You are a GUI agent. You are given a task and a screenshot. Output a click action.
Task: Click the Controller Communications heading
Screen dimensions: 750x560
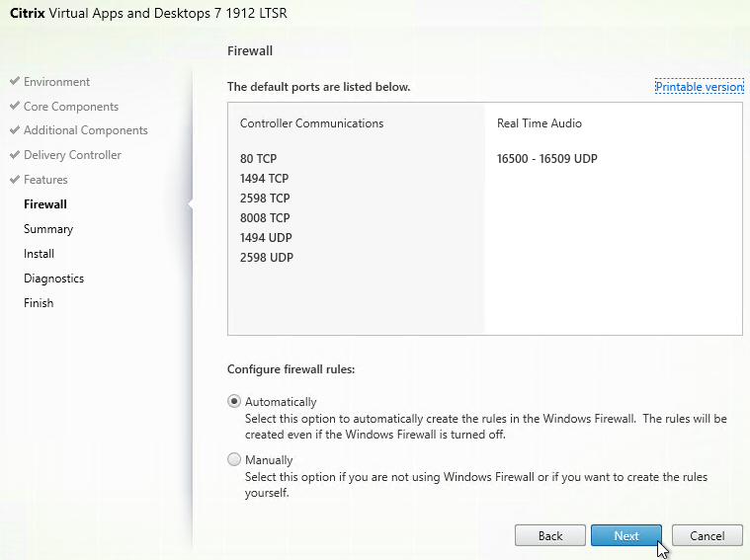pyautogui.click(x=311, y=123)
